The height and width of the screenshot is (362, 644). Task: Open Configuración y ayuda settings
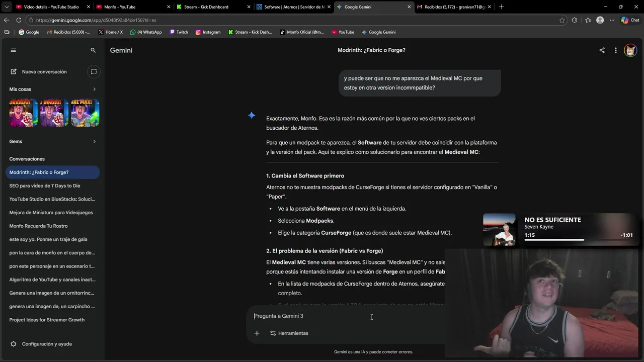[41, 344]
